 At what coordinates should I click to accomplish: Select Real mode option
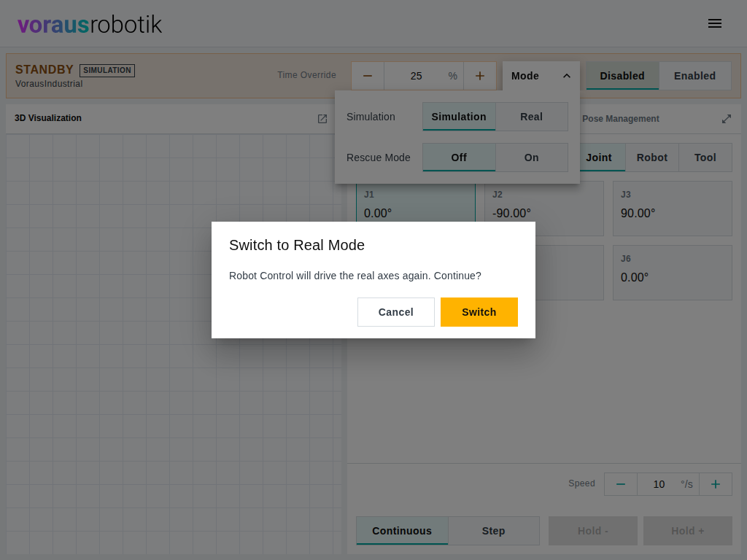coord(532,117)
